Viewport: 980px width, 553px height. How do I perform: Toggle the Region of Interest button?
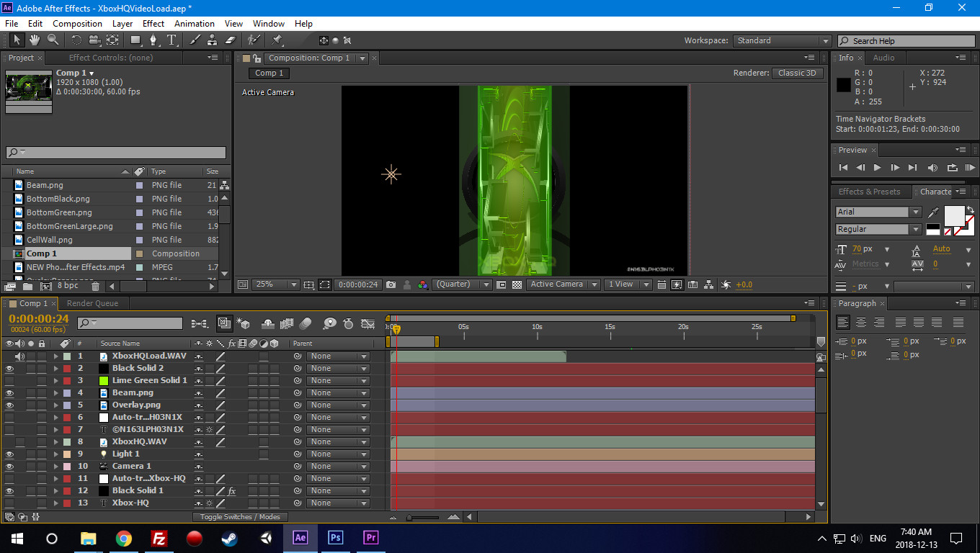(501, 284)
